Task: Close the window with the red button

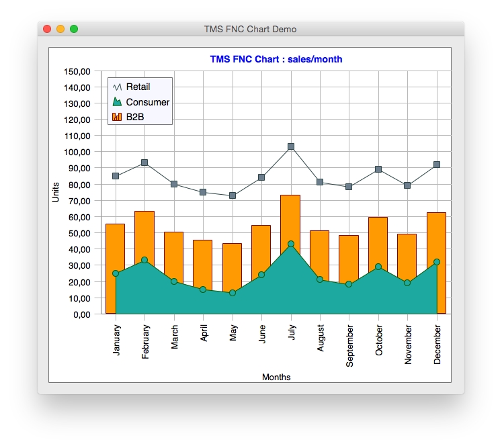Action: point(47,29)
